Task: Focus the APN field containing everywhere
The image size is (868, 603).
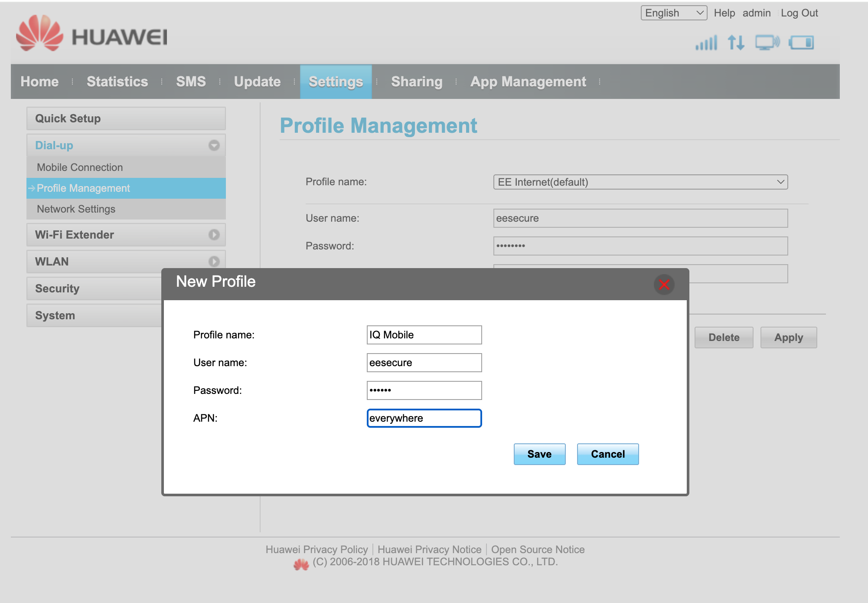Action: [424, 418]
